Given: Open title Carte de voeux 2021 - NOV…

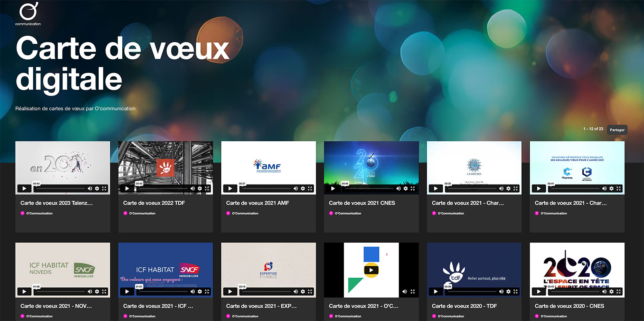Looking at the screenshot, I should pyautogui.click(x=56, y=306).
